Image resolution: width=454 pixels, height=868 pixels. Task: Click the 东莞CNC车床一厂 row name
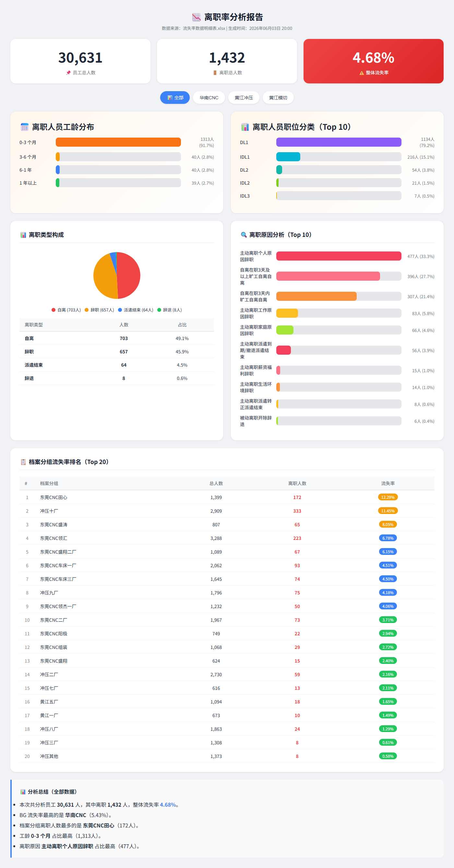point(58,566)
